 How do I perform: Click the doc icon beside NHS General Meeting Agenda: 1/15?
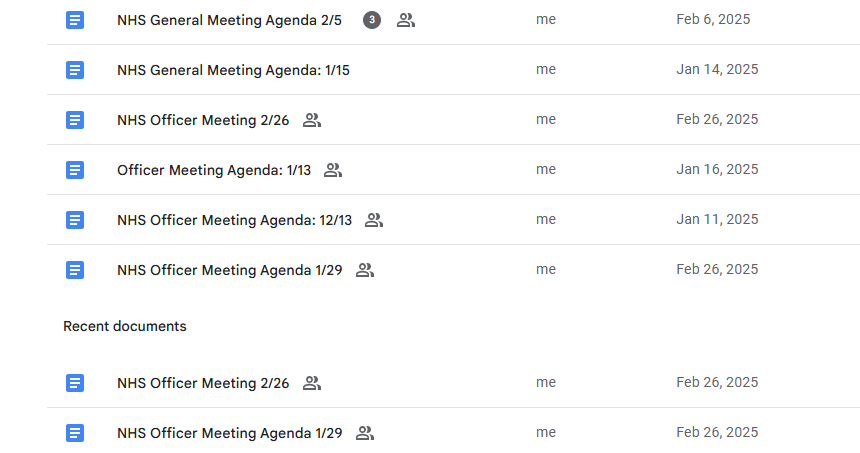(75, 70)
